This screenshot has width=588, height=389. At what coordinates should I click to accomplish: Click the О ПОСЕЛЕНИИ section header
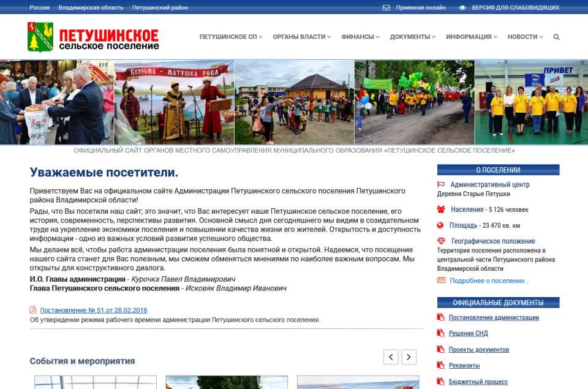[x=498, y=170]
